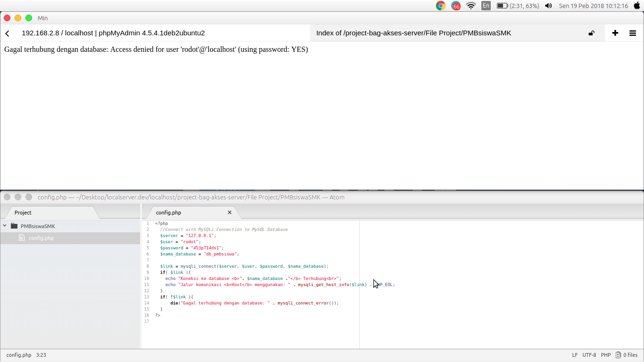Image resolution: width=644 pixels, height=362 pixels.
Task: Click the ?> closing tag on line 16
Action: (x=157, y=315)
